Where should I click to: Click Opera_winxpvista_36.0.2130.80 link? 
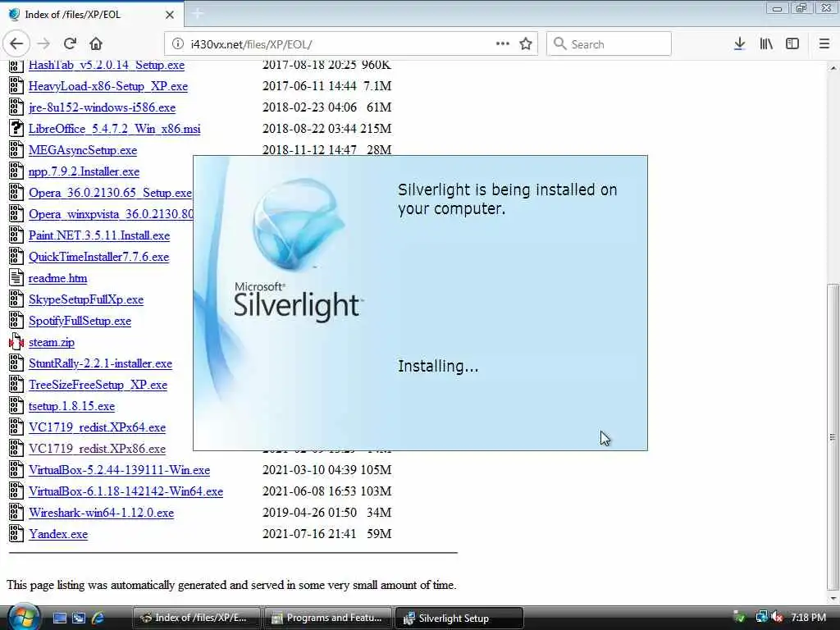tap(111, 214)
